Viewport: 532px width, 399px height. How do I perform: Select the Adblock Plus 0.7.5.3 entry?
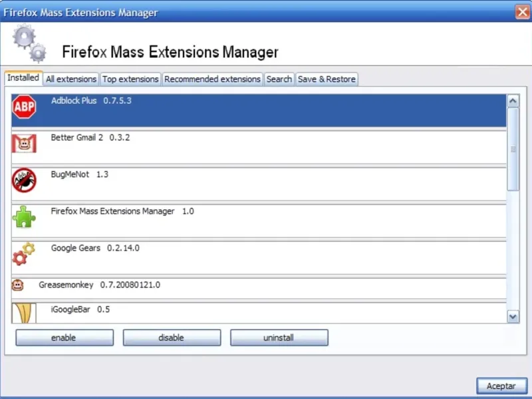tap(259, 110)
